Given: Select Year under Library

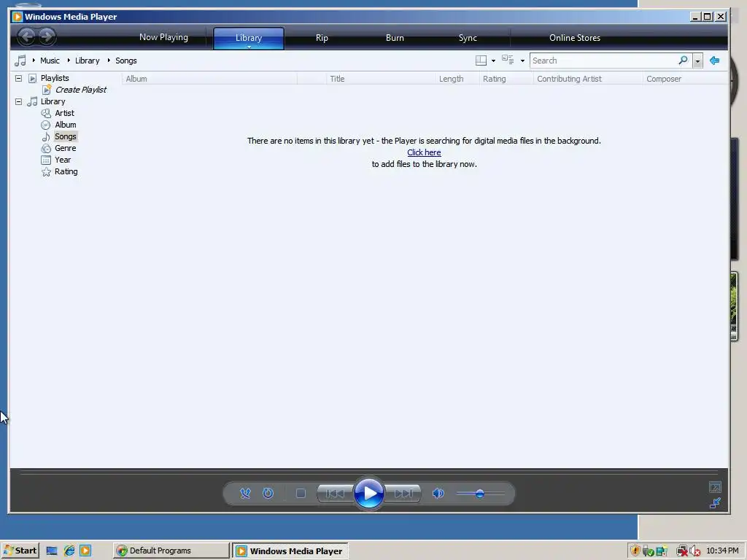Looking at the screenshot, I should 63,160.
